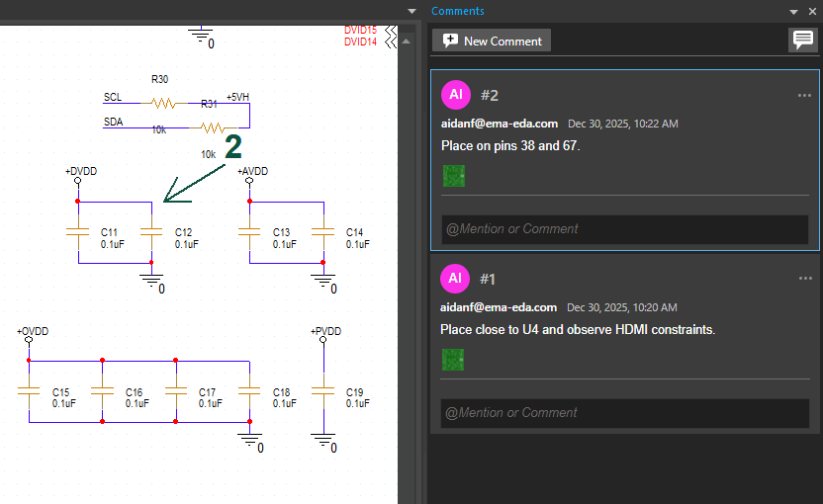Open the more options menu for comment #2
Image resolution: width=823 pixels, height=504 pixels.
(x=804, y=95)
